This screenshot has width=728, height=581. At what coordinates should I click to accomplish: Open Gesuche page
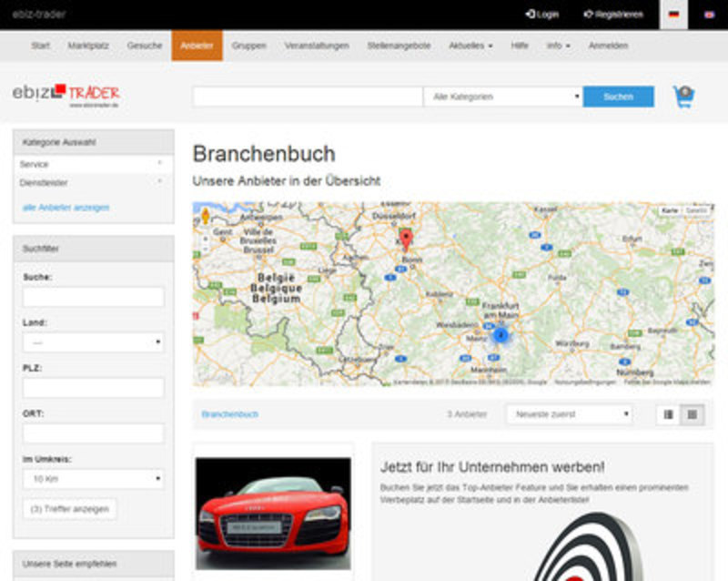click(x=145, y=46)
